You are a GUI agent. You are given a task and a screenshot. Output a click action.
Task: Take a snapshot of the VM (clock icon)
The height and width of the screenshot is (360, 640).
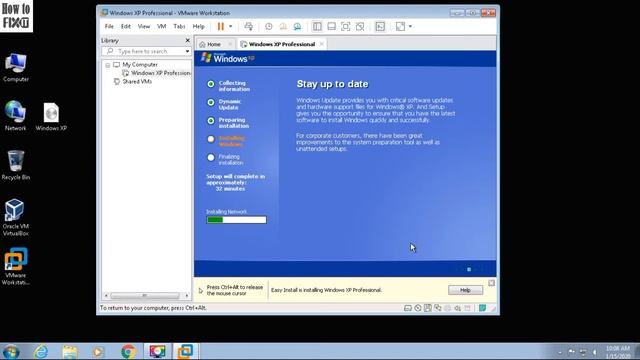(269, 27)
